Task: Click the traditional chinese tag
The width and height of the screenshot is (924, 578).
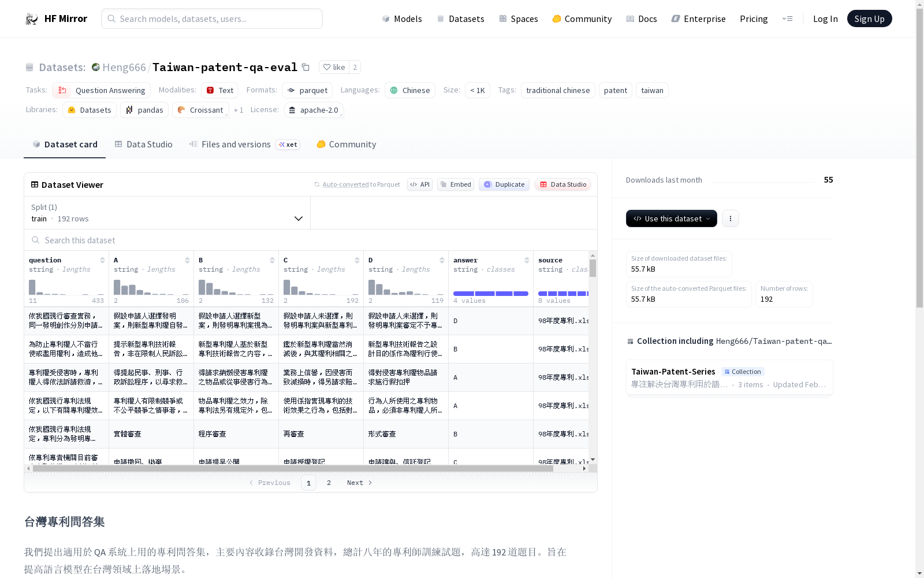Action: pyautogui.click(x=558, y=90)
